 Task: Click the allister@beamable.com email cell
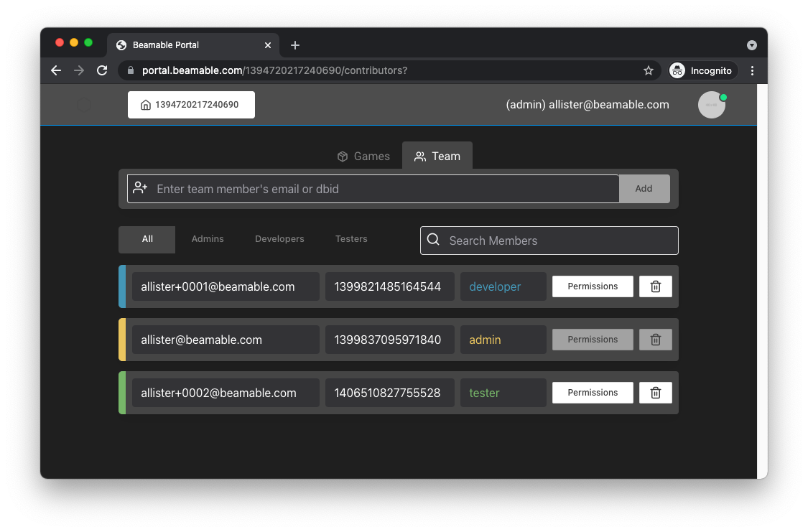226,340
